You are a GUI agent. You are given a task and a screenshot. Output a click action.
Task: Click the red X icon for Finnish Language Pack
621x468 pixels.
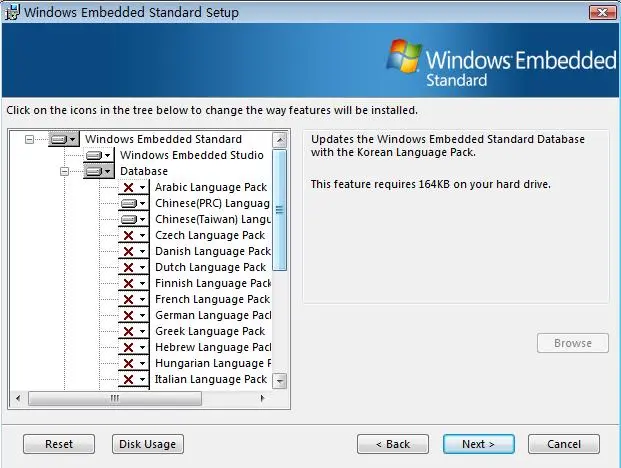click(128, 283)
